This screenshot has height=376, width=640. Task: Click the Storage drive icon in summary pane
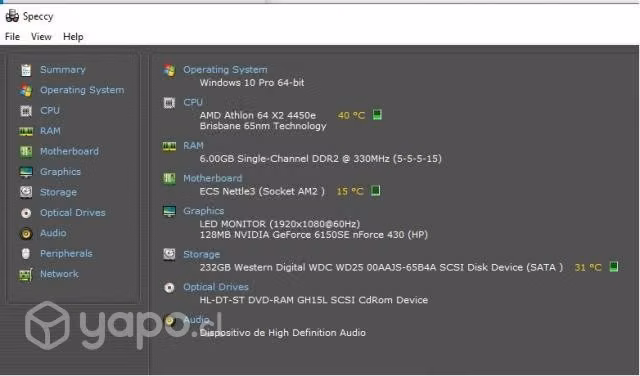coord(169,254)
